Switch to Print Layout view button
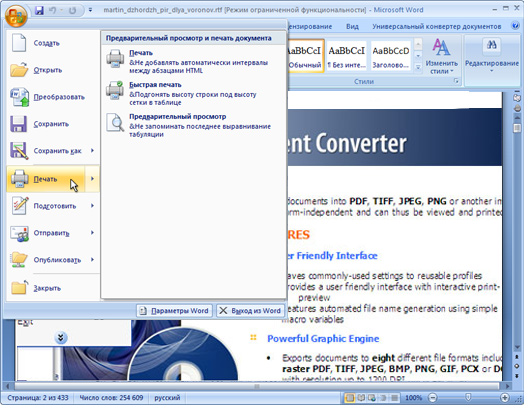 350,398
